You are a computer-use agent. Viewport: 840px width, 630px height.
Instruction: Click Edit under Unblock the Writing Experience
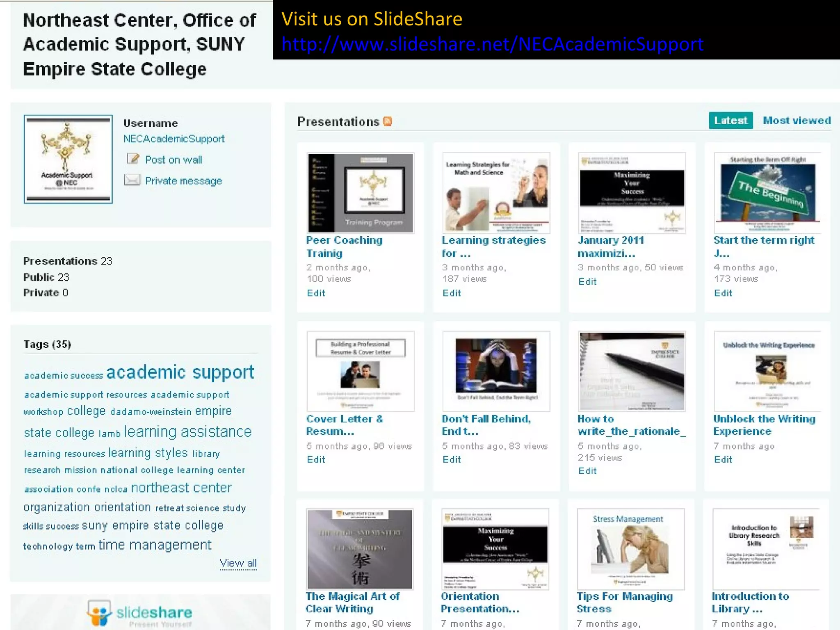723,460
